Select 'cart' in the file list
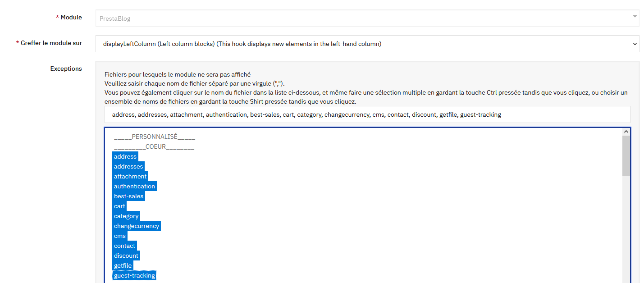Viewport: 644px width, 283px height. (119, 206)
